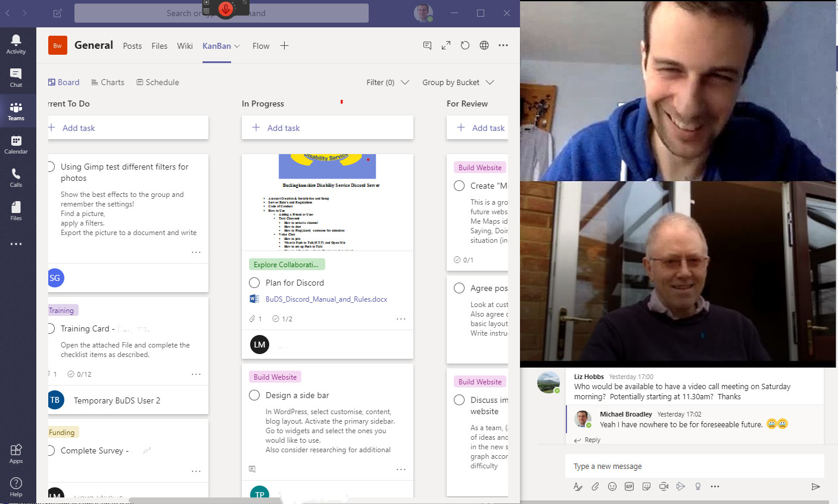This screenshot has height=504, width=838.
Task: Mark Agree pos task complete
Action: pyautogui.click(x=459, y=288)
